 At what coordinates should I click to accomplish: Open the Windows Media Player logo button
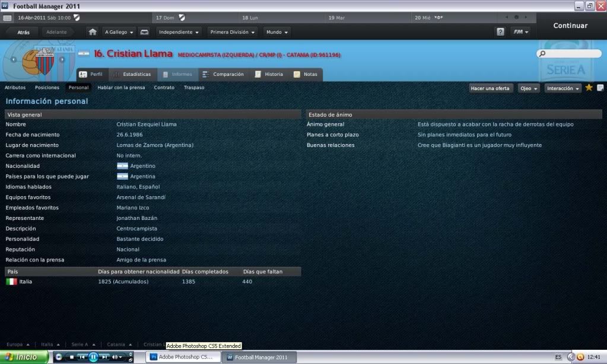click(59, 357)
